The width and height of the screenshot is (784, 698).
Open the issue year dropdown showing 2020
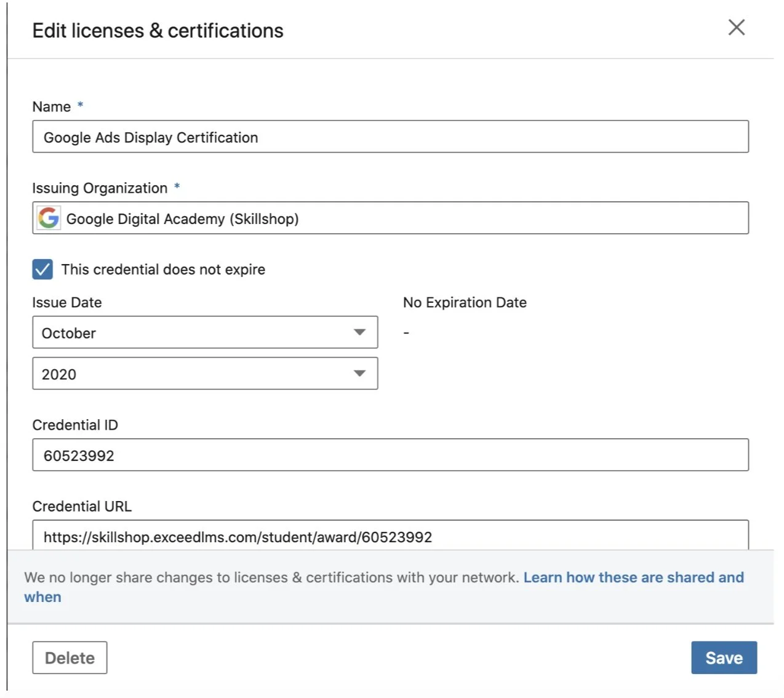(204, 374)
